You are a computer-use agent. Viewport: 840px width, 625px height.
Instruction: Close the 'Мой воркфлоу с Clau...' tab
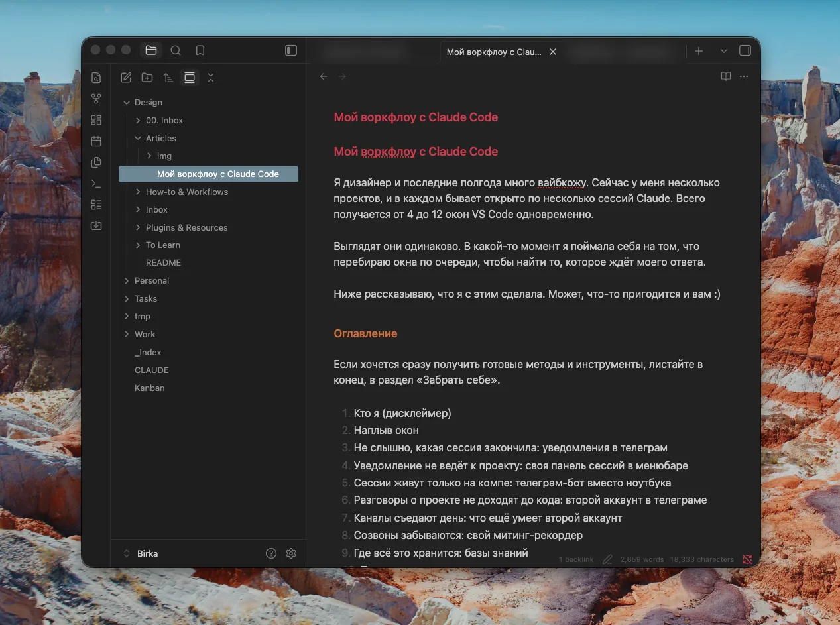[553, 52]
